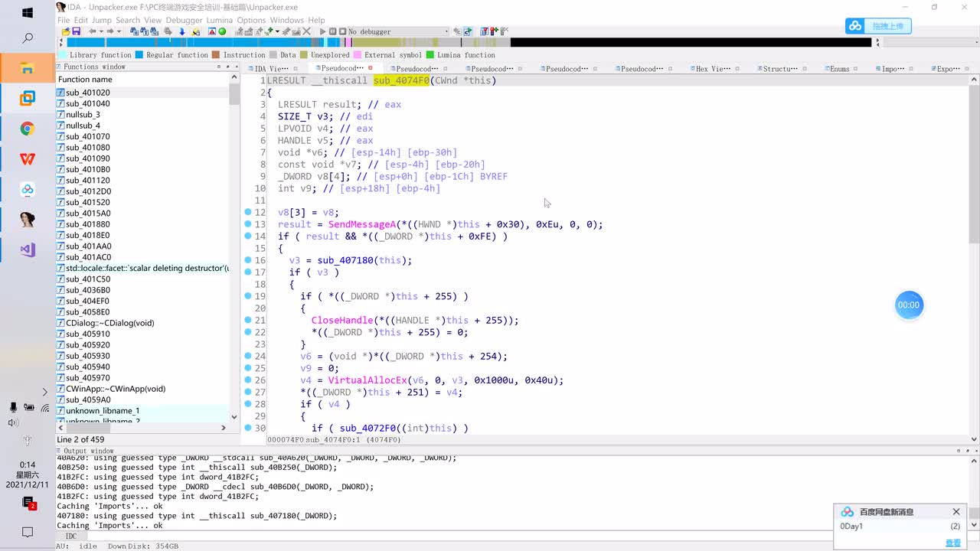This screenshot has height=551, width=980.
Task: Expand forward-navigation history dropdown arrow
Action: (119, 31)
